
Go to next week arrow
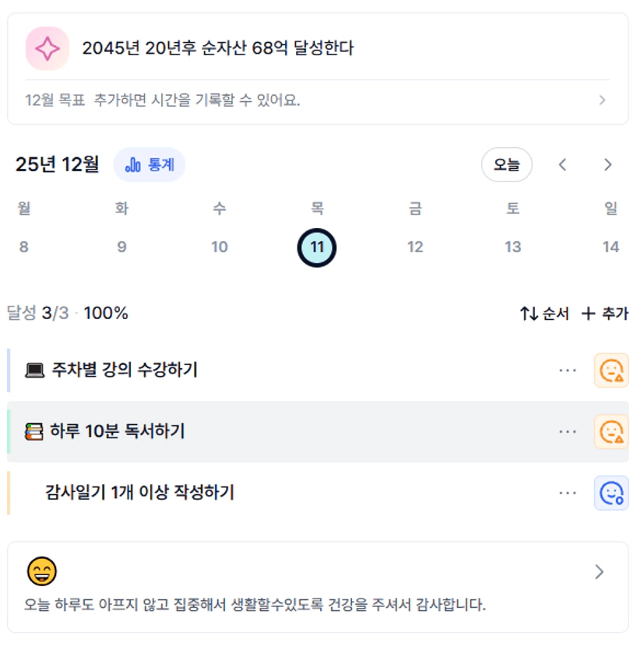pyautogui.click(x=608, y=165)
